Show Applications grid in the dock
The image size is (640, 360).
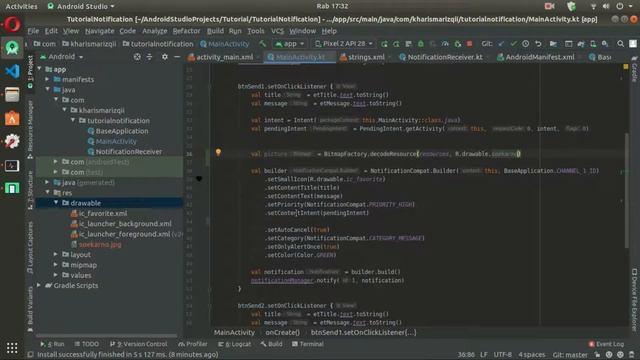coord(12,348)
